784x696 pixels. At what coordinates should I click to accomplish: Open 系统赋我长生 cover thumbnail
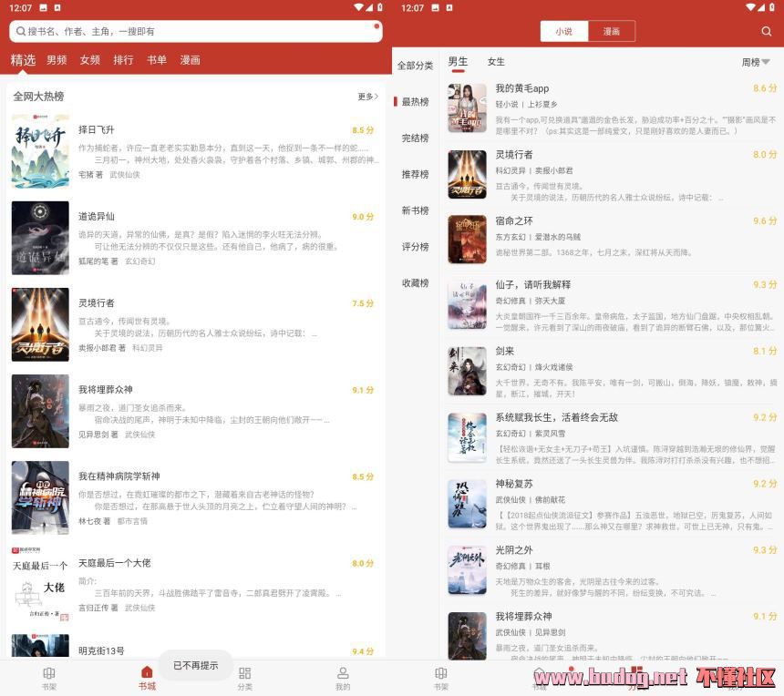point(467,437)
